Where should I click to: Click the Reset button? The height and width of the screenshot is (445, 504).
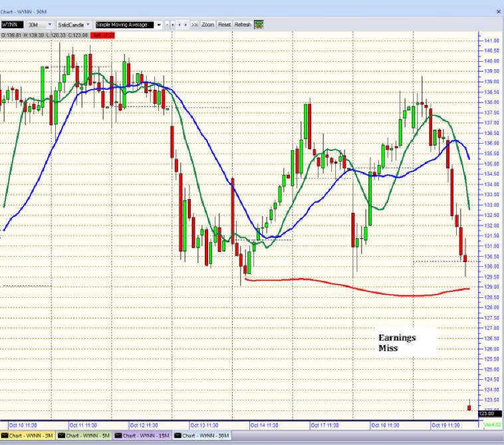click(224, 25)
